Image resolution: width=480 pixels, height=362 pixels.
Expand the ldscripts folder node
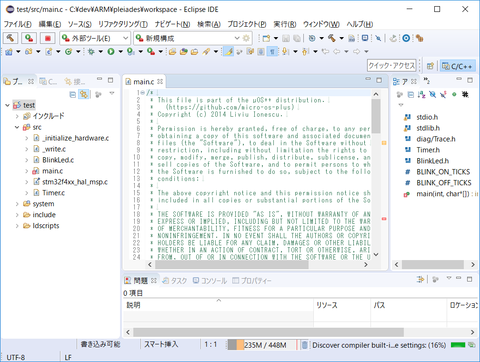click(x=17, y=226)
